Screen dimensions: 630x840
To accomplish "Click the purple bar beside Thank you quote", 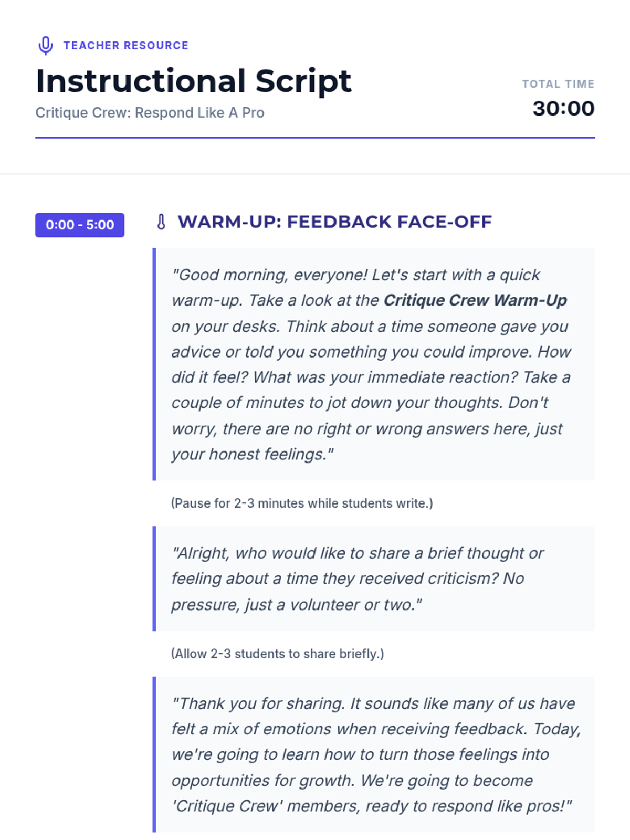I will click(154, 754).
